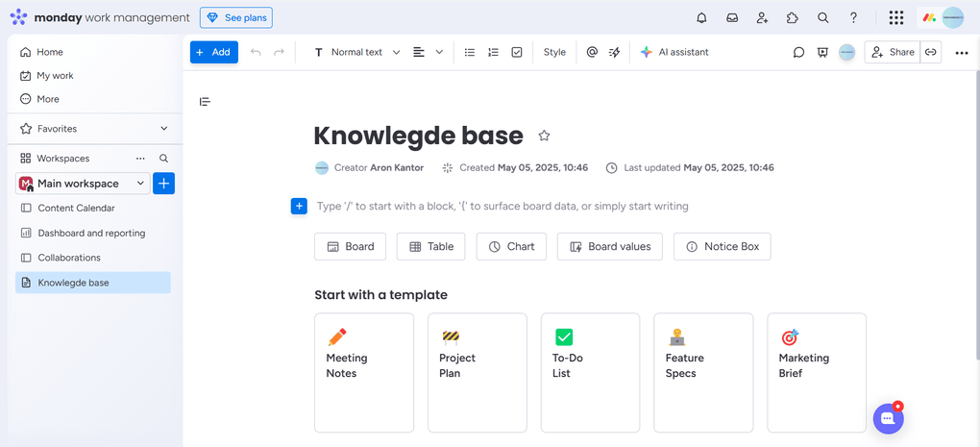Click the automation lightning list icon

tap(614, 52)
